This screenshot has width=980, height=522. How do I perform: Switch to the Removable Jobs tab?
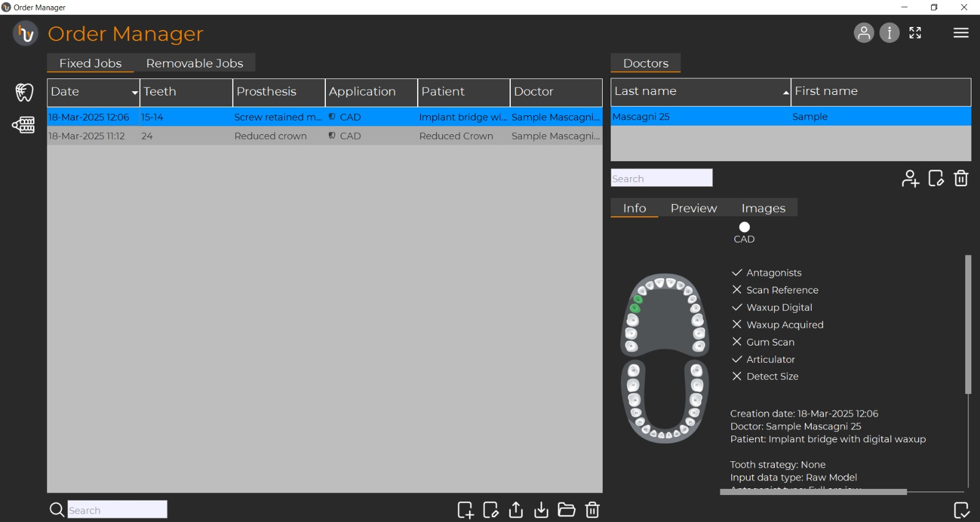[x=194, y=63]
